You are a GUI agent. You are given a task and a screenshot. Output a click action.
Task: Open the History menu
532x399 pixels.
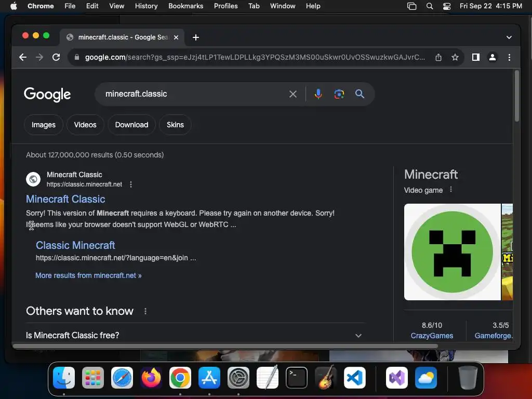pos(146,6)
